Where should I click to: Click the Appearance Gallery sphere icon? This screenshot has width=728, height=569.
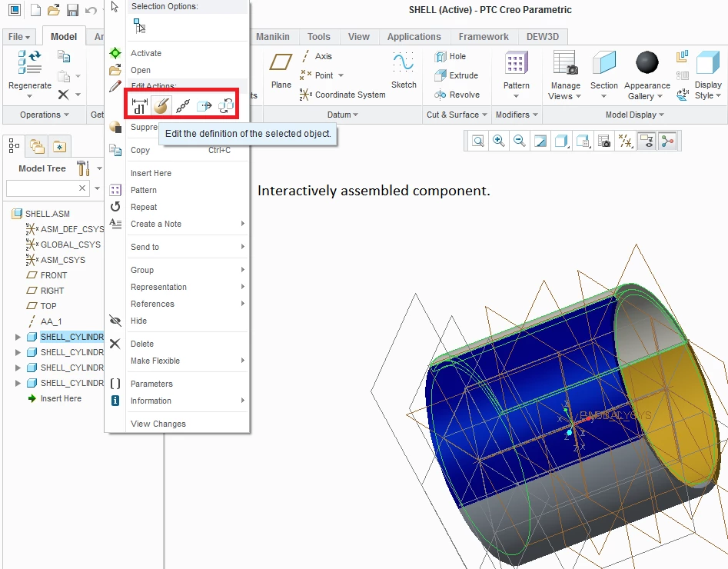click(x=647, y=62)
